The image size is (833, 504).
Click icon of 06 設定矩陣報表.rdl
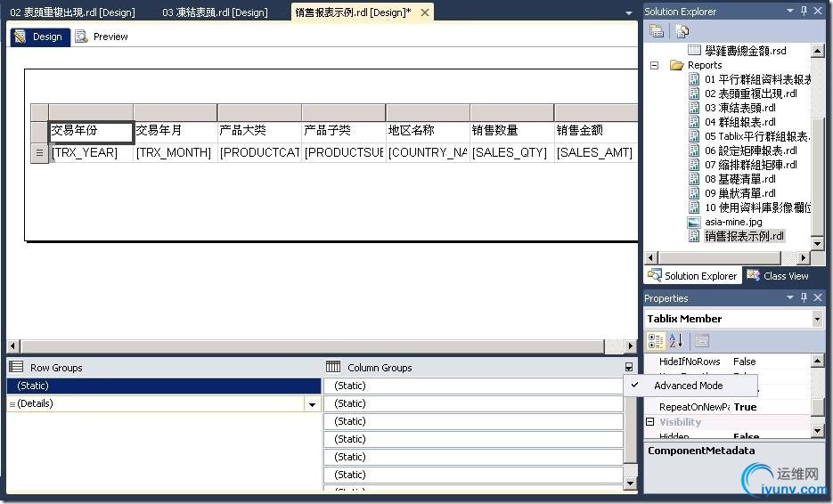(694, 150)
